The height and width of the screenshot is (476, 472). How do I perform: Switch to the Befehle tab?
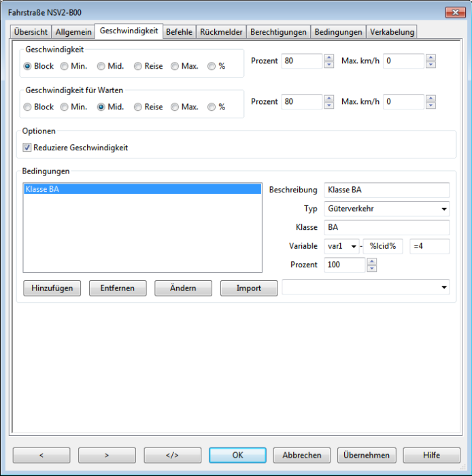(x=180, y=32)
